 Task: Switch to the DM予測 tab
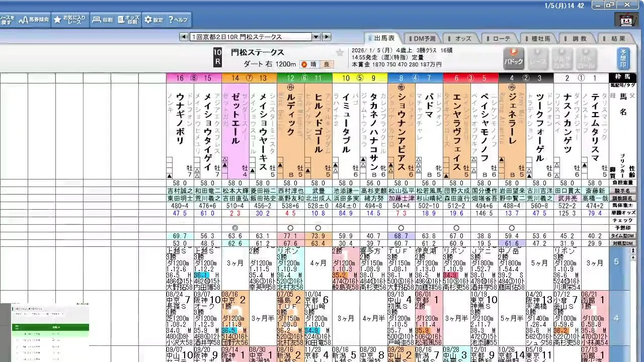[424, 38]
